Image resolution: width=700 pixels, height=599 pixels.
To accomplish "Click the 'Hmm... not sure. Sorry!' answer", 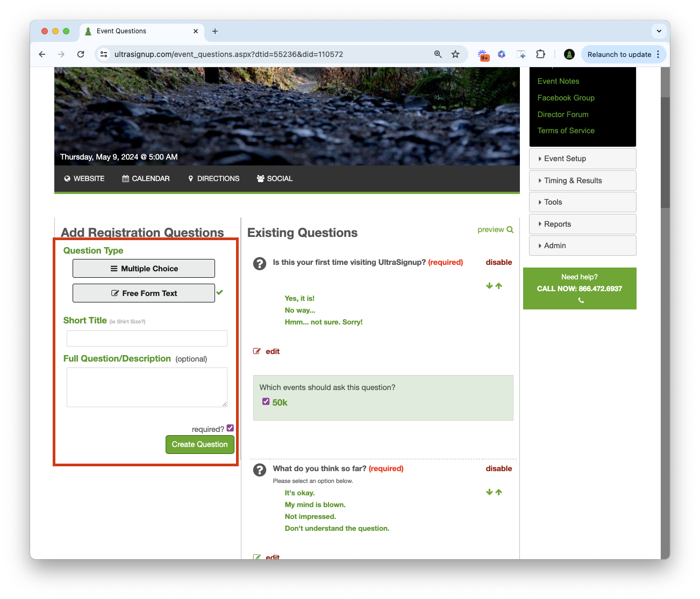I will 324,322.
